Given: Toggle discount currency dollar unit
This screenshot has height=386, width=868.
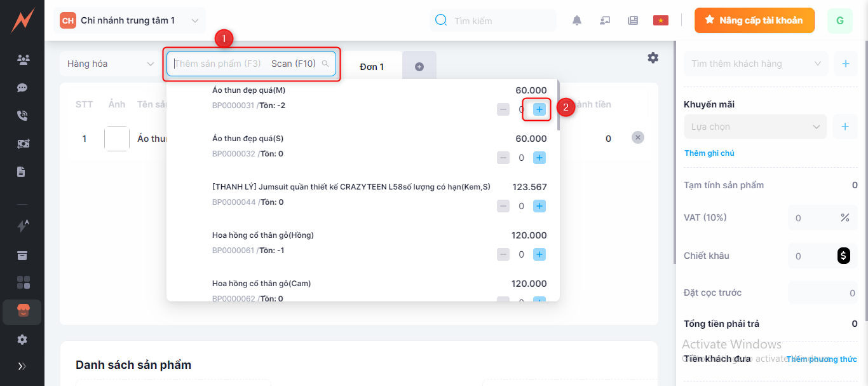Looking at the screenshot, I should tap(843, 256).
